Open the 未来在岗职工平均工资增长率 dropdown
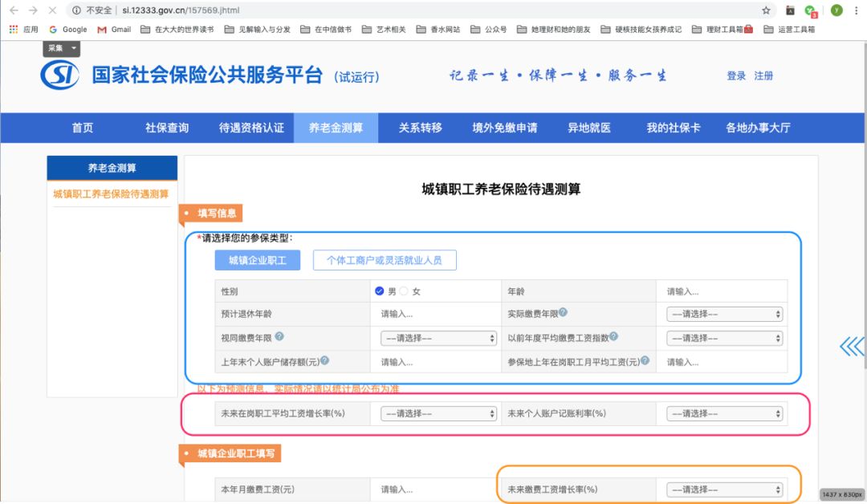Screen dimensions: 867x504 [x=438, y=413]
